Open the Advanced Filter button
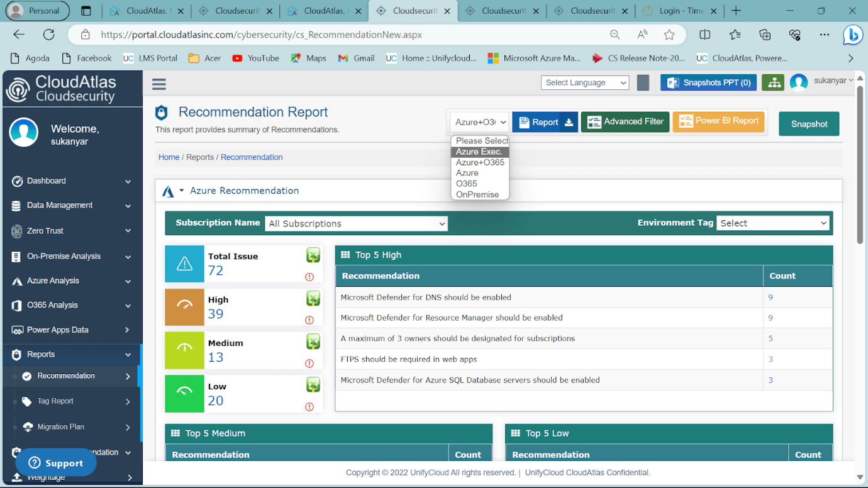 [625, 122]
